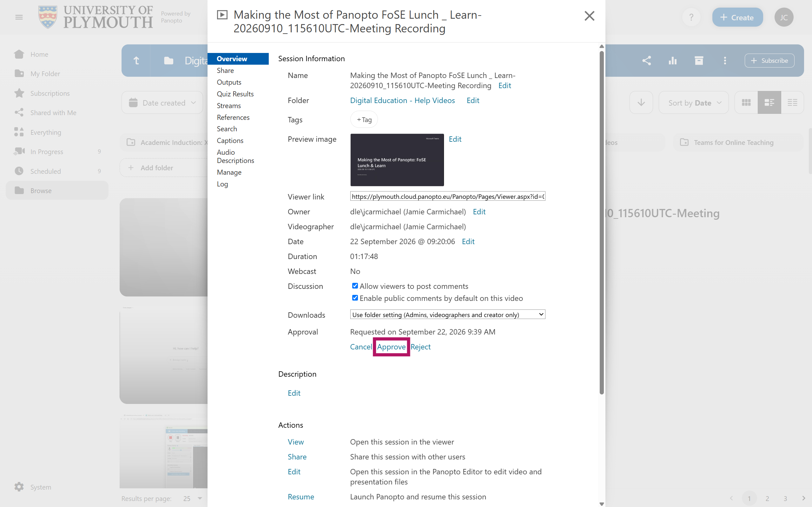Open the hamburger navigation menu
812x507 pixels.
tap(19, 17)
